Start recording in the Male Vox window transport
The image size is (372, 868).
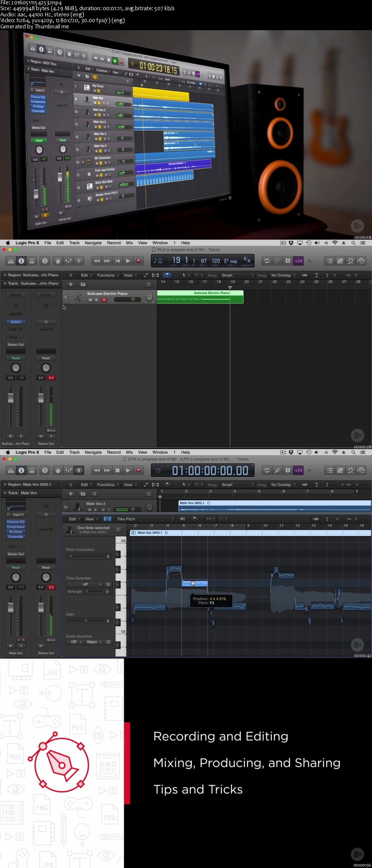pos(138,470)
